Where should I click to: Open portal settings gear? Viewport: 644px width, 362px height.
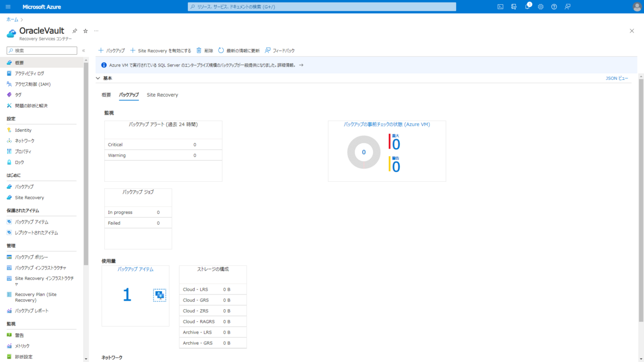[540, 6]
